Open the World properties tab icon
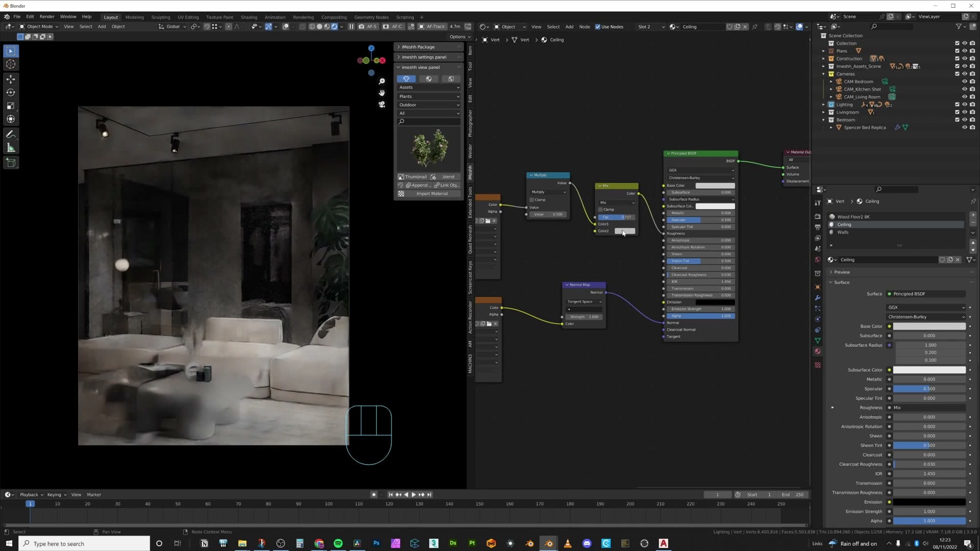This screenshot has height=551, width=980. (x=818, y=260)
